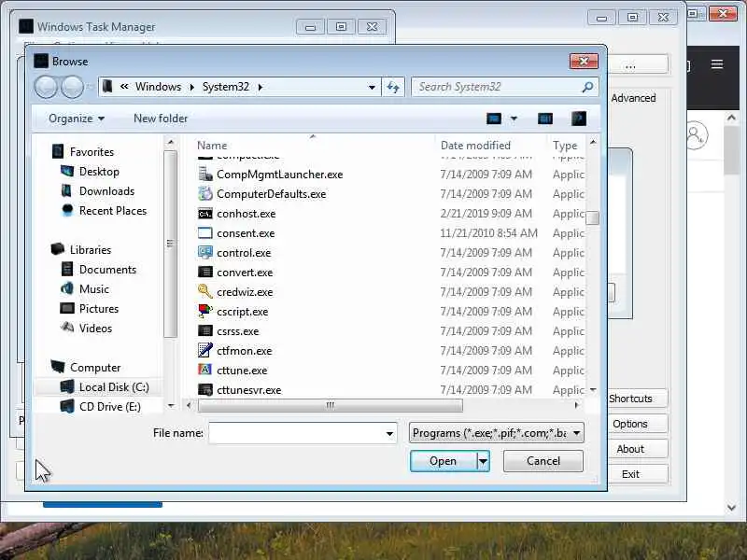
Task: Expand the hidden path chevron before Windows
Action: click(124, 87)
